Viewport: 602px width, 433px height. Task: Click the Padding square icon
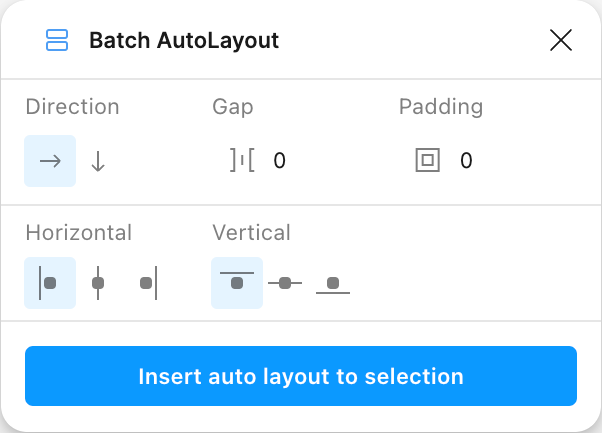click(428, 160)
